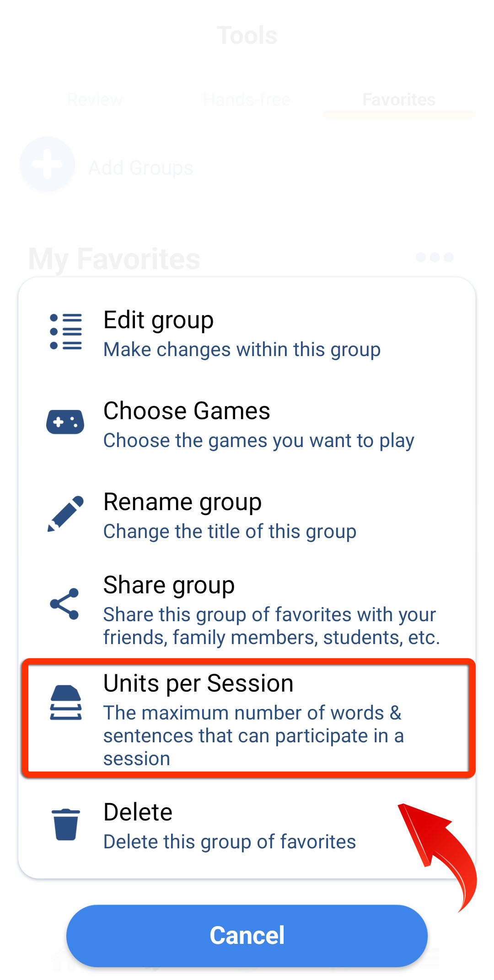Open the My Favorites three-dots menu
Image resolution: width=494 pixels, height=980 pixels.
[435, 257]
